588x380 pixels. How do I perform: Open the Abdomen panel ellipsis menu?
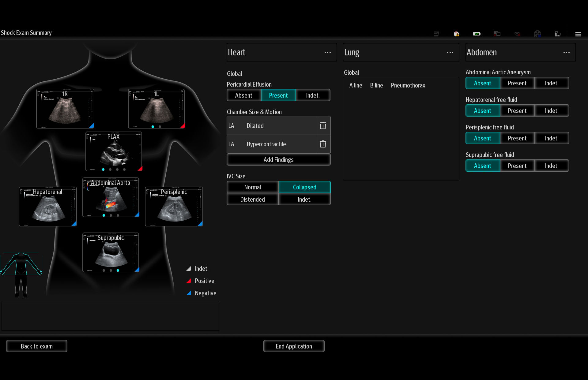[x=566, y=53]
